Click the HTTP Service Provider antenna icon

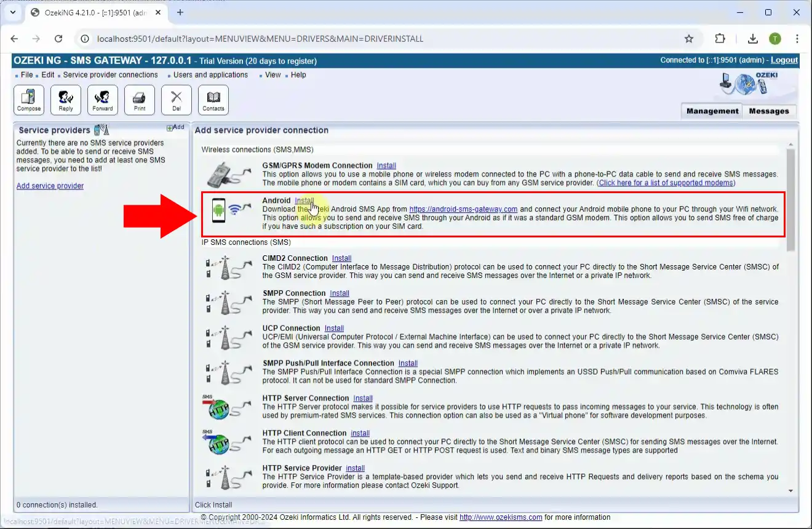click(228, 477)
